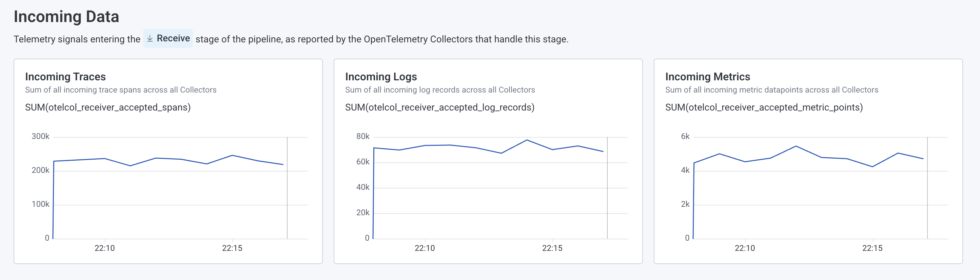Click the 22:15 time label in Metrics chart
The width and height of the screenshot is (980, 280).
[872, 248]
